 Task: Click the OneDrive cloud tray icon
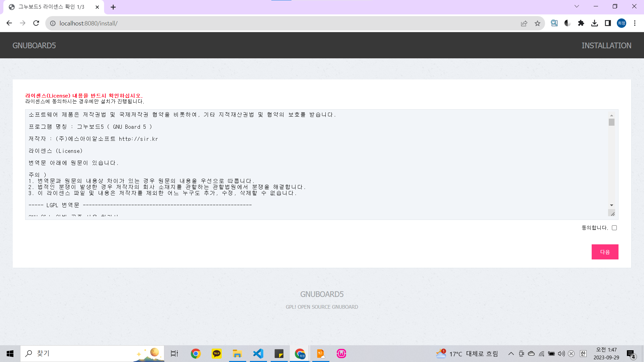[x=531, y=354]
